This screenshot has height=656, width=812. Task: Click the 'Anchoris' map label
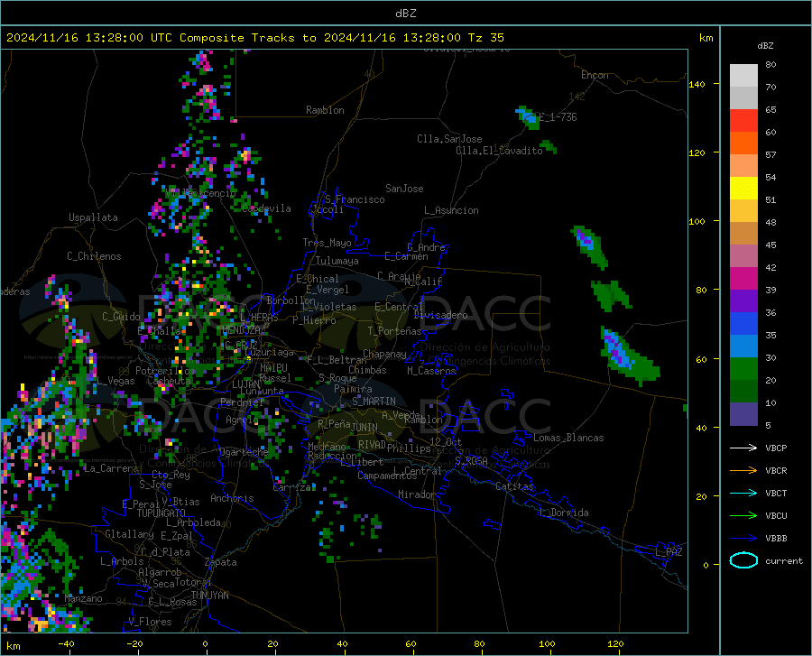(x=232, y=498)
